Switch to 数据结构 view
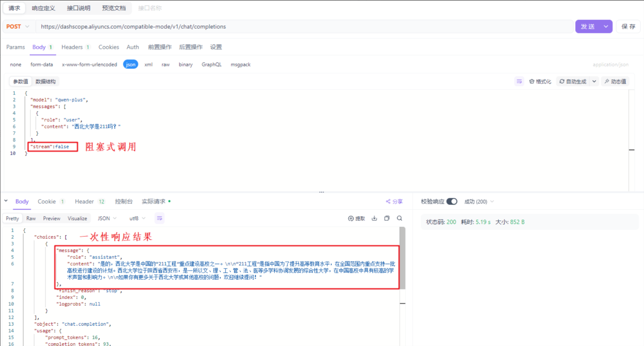Screen dimensions: 644x346 (45, 81)
